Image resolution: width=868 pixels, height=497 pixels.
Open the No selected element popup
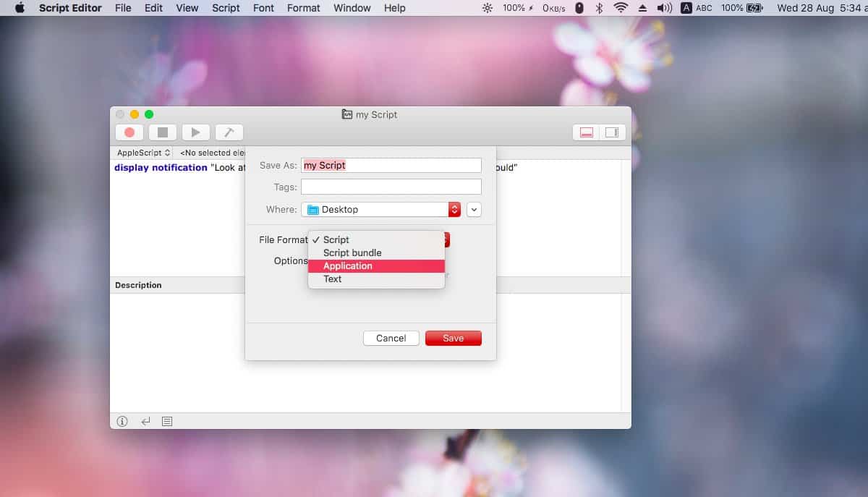point(211,153)
